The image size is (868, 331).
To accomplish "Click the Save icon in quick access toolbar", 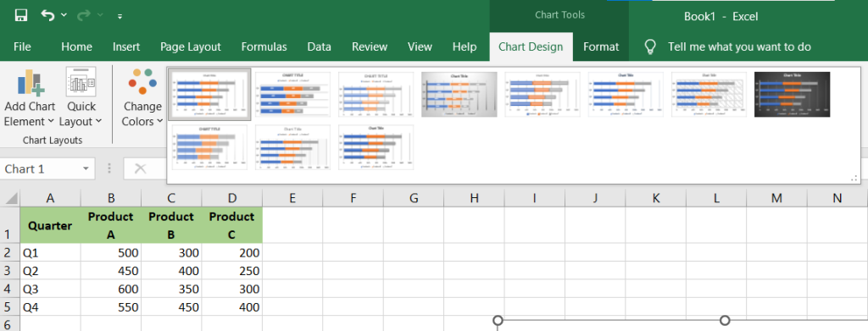I will [x=21, y=15].
